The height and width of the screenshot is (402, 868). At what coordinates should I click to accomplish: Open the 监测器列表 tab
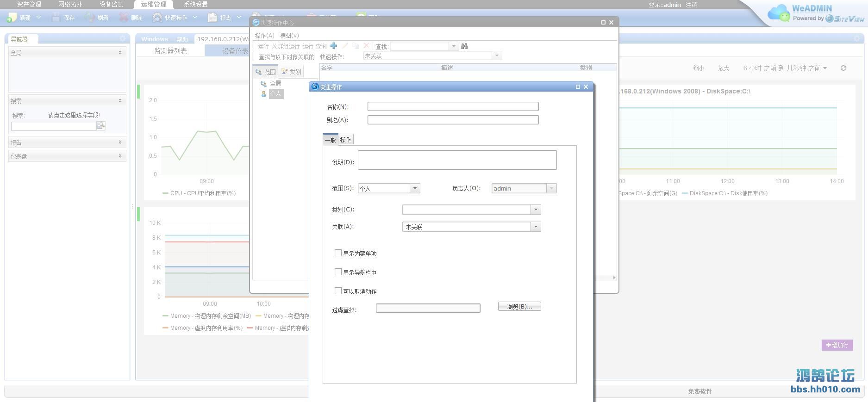[x=170, y=51]
